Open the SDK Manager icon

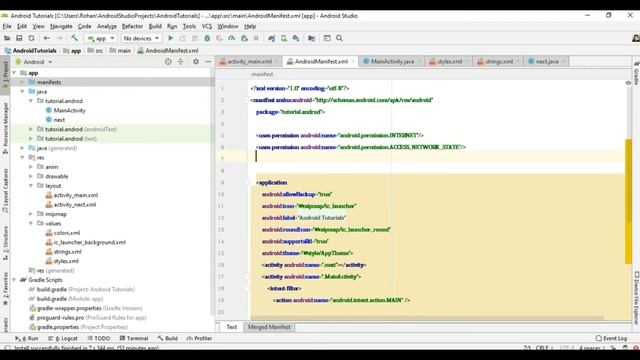tap(296, 38)
